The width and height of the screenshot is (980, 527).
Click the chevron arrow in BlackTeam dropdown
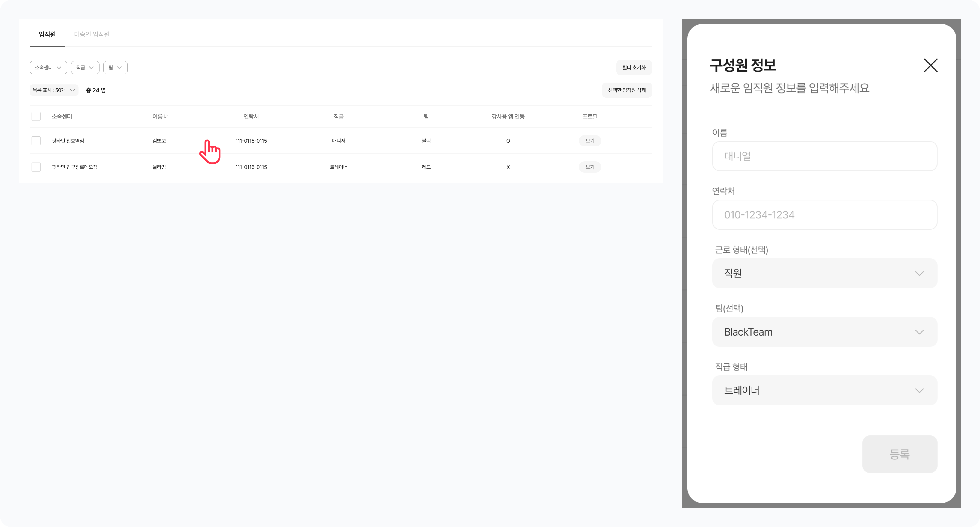click(919, 332)
